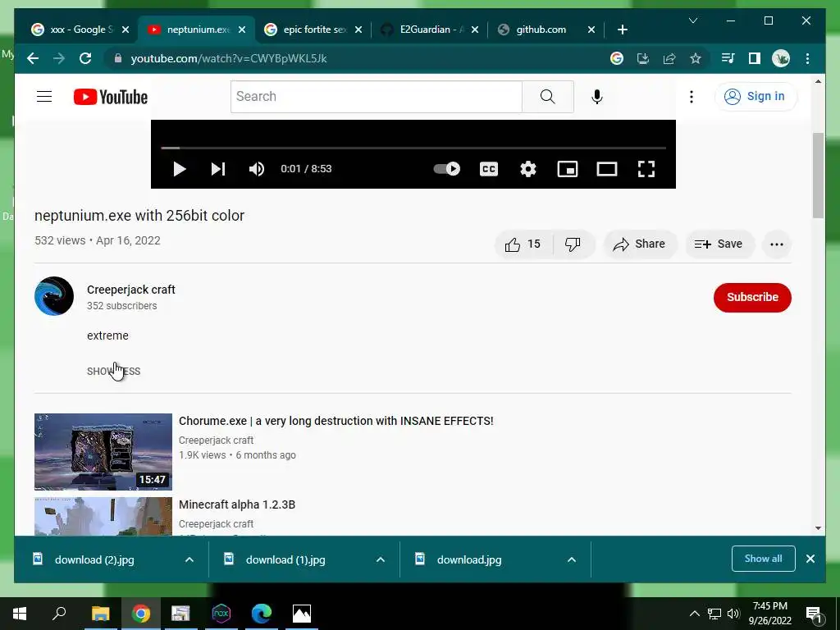The width and height of the screenshot is (840, 630).
Task: Open video player settings gear
Action: pyautogui.click(x=528, y=169)
